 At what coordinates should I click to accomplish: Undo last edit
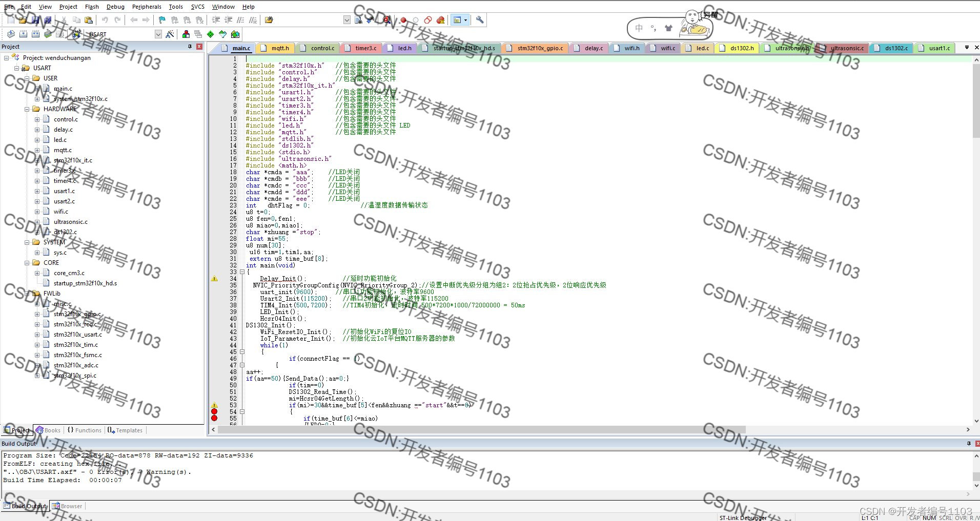coord(105,20)
